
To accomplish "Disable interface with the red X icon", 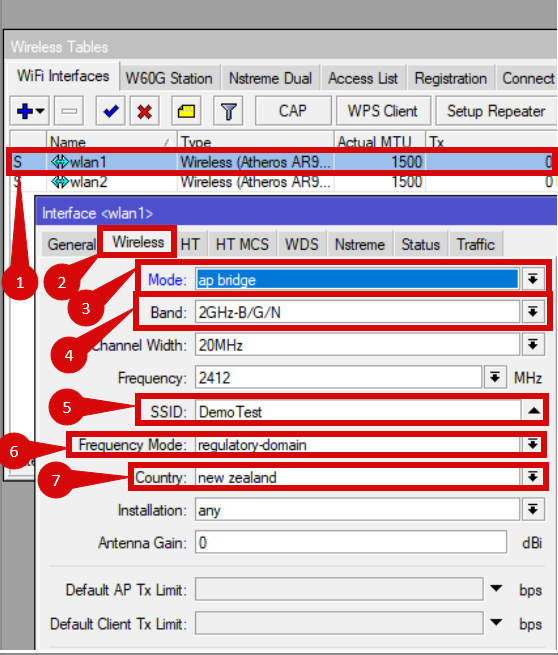I will point(145,111).
